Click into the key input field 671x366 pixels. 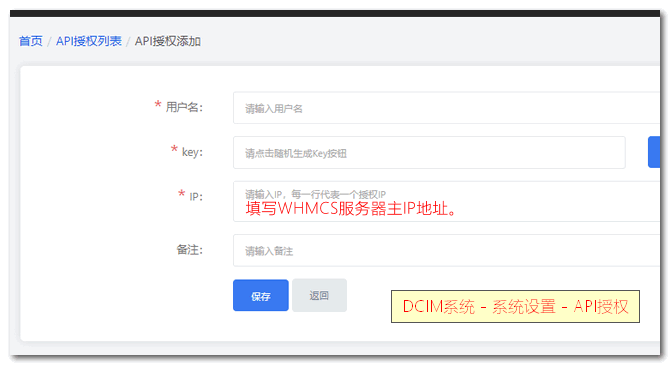click(429, 152)
